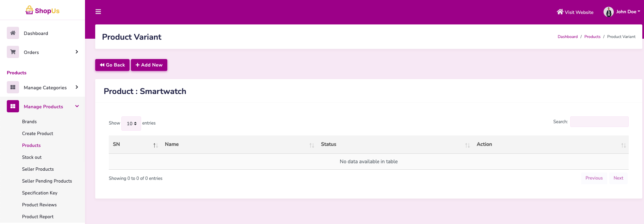Sort table by SN column arrows
The height and width of the screenshot is (224, 644).
pyautogui.click(x=155, y=145)
